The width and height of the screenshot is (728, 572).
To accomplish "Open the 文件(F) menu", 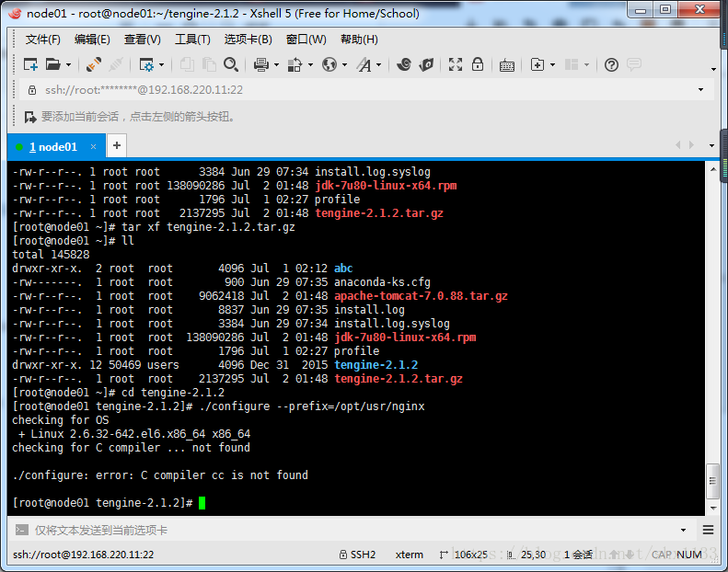I will pos(42,40).
